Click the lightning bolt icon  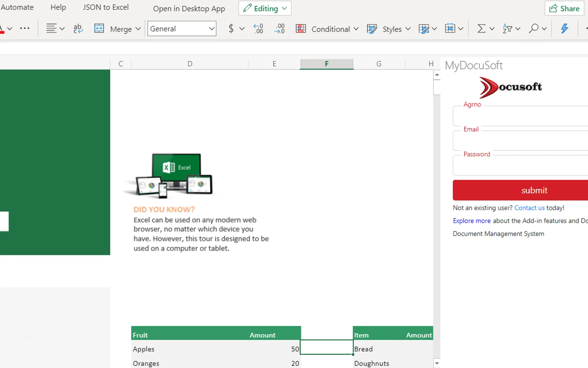tap(565, 28)
